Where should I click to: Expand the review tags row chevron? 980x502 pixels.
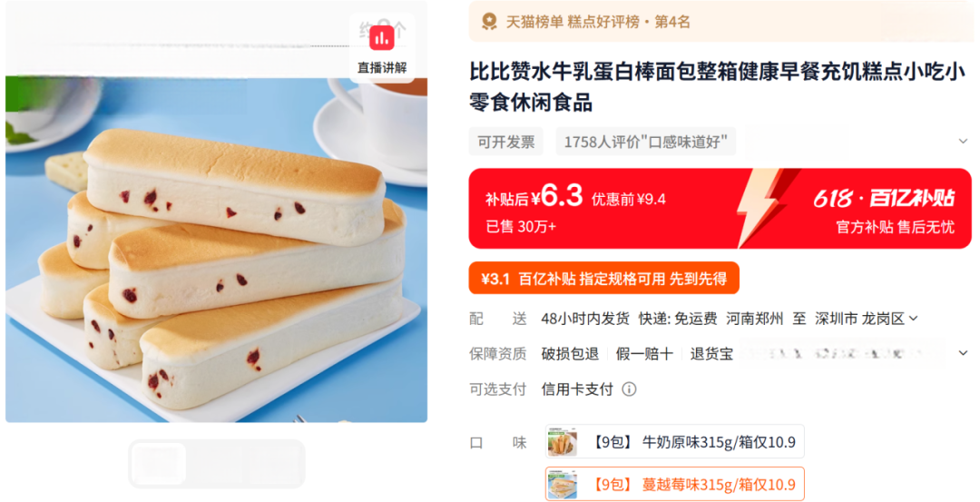963,142
